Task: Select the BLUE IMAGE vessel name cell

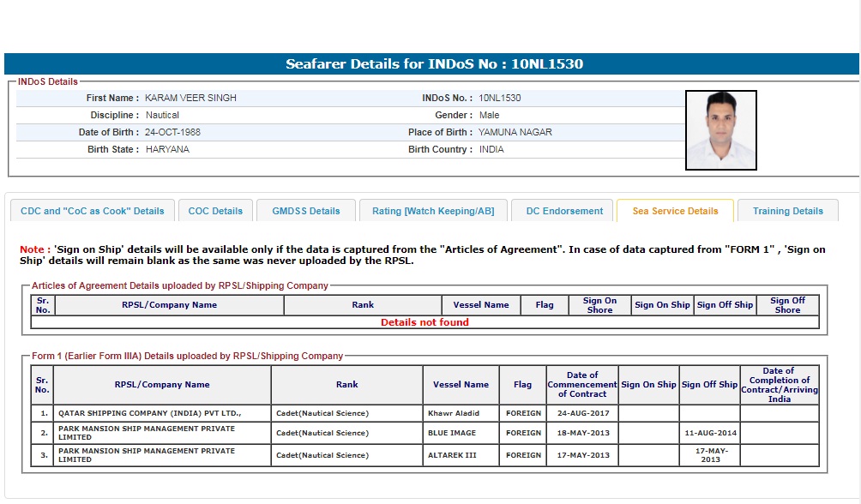Action: [x=452, y=433]
